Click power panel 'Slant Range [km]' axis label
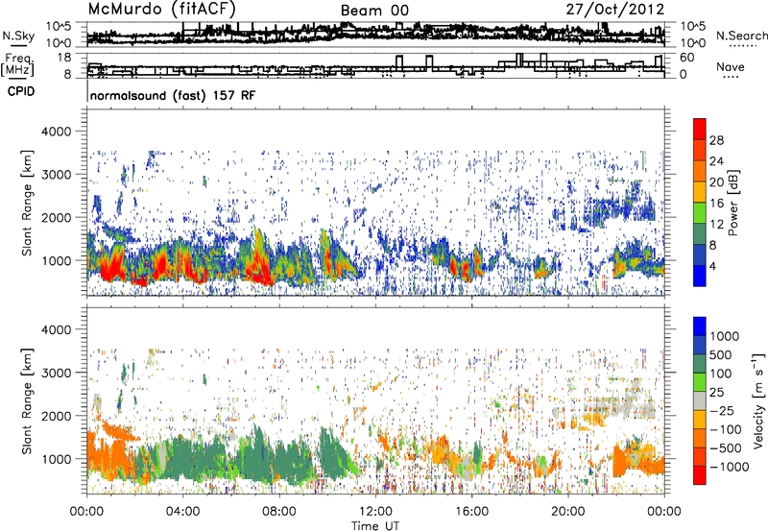This screenshot has width=768, height=532. pyautogui.click(x=27, y=203)
